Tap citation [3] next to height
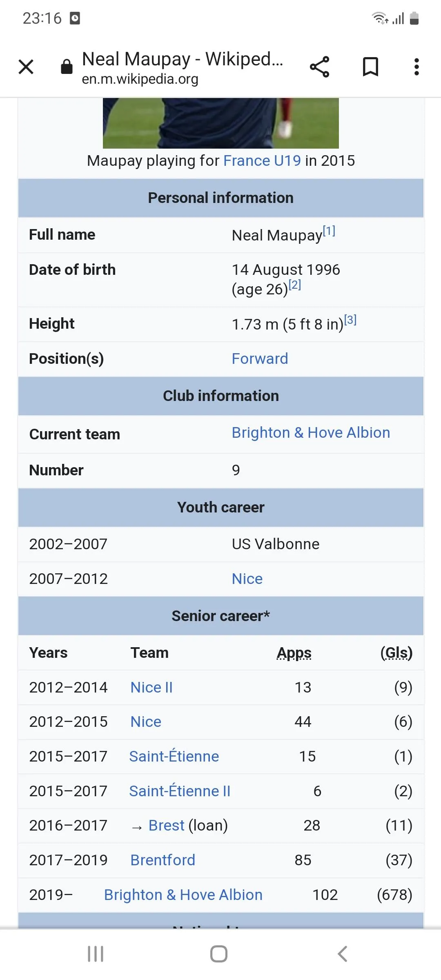441x980 pixels. click(x=350, y=320)
